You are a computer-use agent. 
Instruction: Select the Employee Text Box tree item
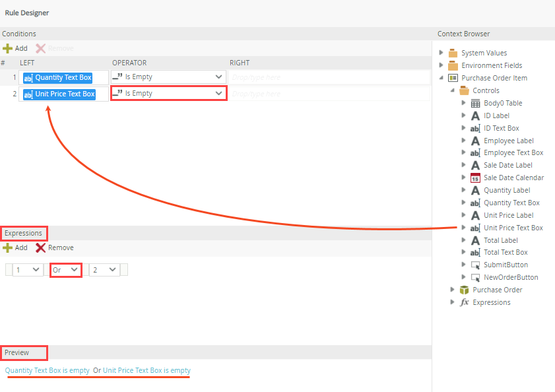coord(513,152)
